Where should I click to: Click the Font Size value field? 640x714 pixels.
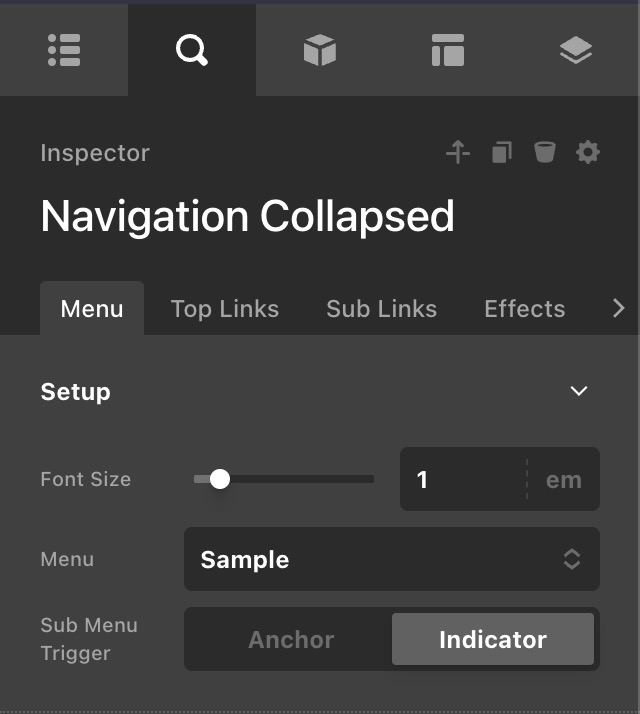[462, 480]
